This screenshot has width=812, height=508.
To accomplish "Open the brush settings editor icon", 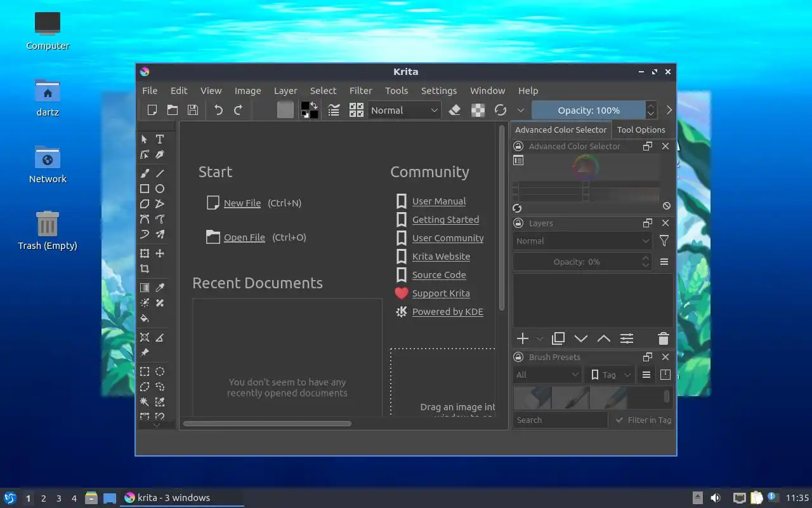I will [334, 110].
